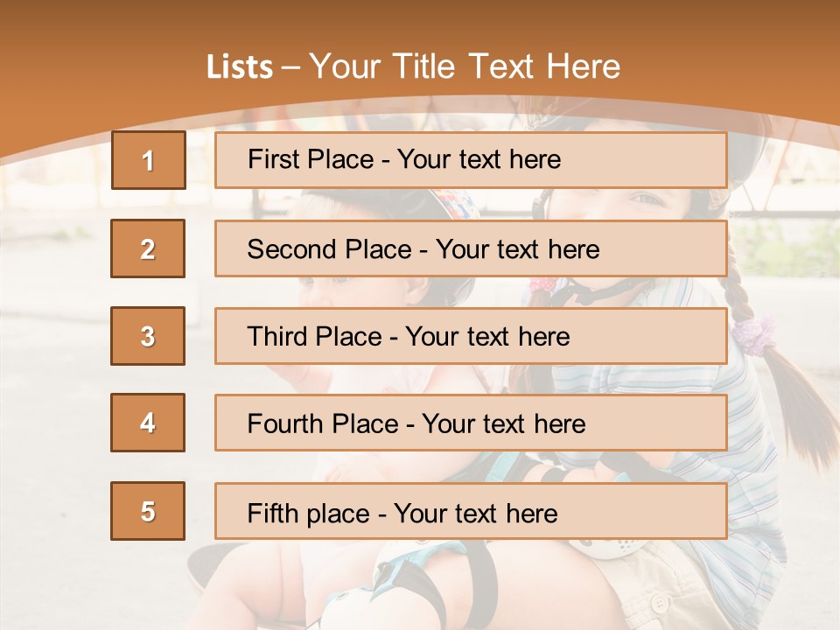Viewport: 840px width, 630px height.
Task: Click the number 5 square
Action: (x=148, y=511)
